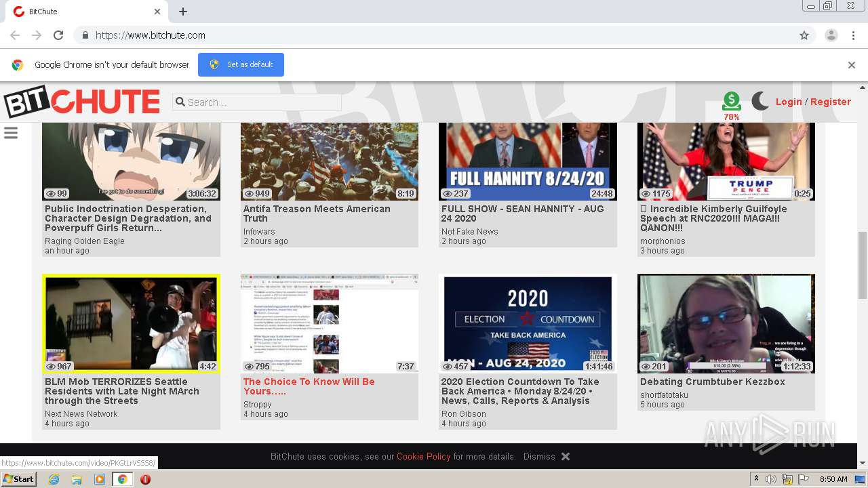Open Public Indoctrination Desperation anime thumbnail

point(132,161)
